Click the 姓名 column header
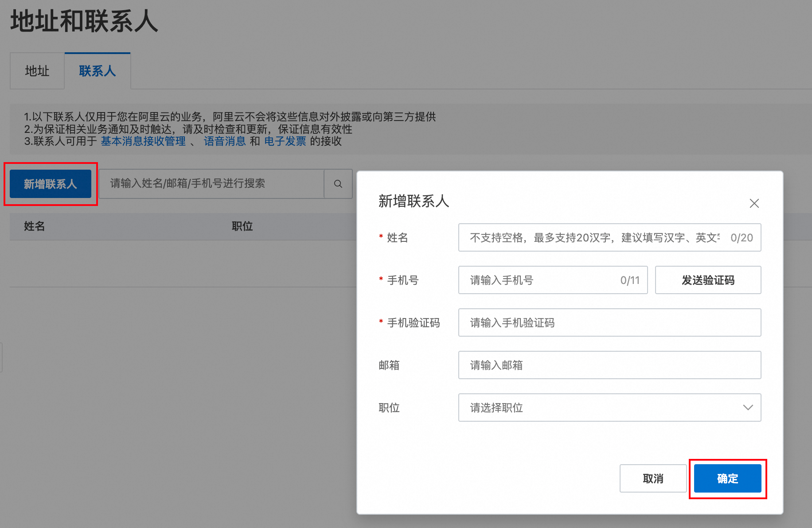Screen dimensions: 812x528 click(35, 226)
